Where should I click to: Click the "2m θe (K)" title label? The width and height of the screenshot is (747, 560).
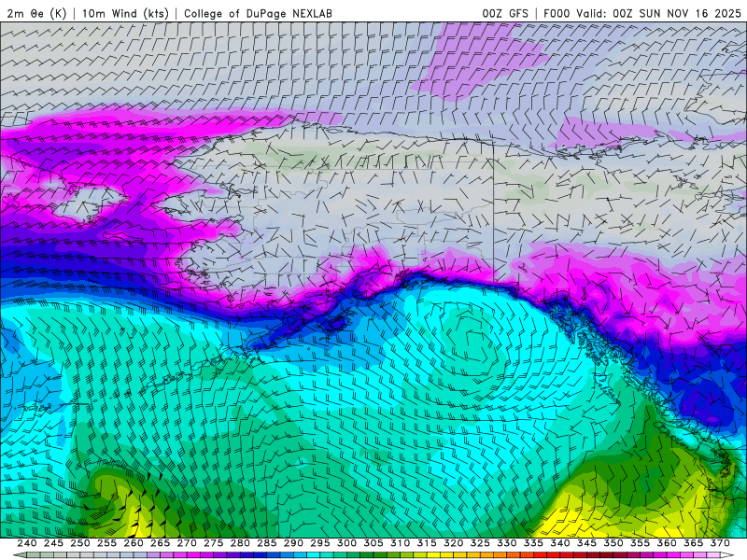[37, 13]
